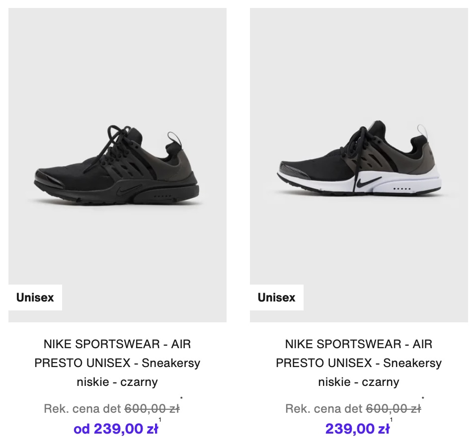The height and width of the screenshot is (448, 476).
Task: Click the struck-through 600,00 zł price, left product
Action: pos(152,409)
